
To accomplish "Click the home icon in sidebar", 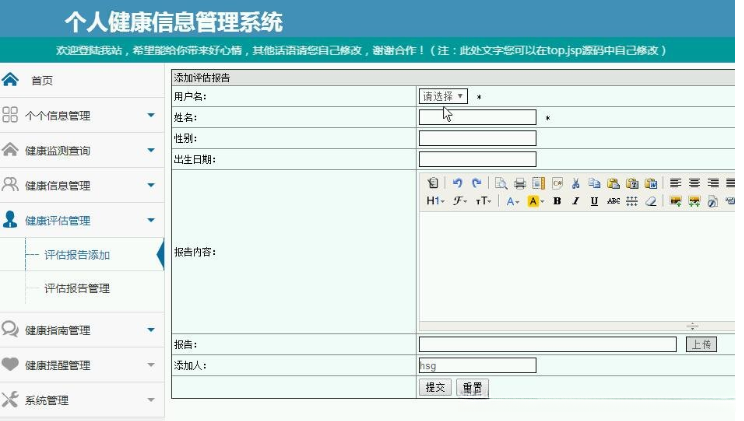I will click(10, 79).
